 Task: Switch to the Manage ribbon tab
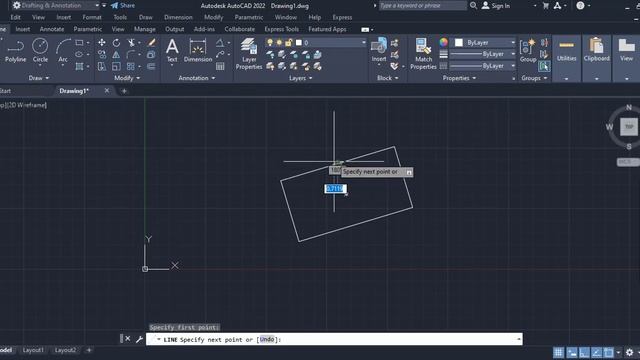[x=144, y=29]
